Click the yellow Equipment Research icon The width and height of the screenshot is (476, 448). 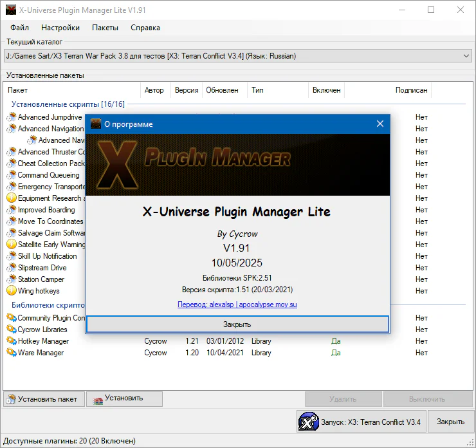click(x=11, y=198)
